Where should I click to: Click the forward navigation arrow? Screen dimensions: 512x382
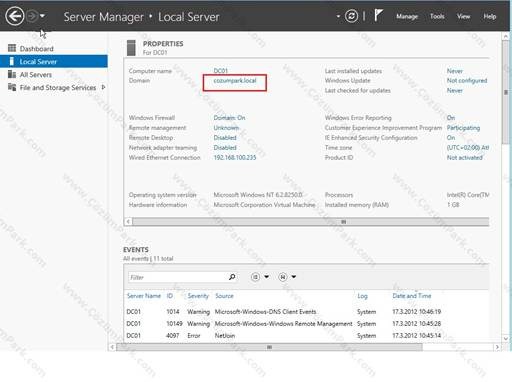coord(32,16)
